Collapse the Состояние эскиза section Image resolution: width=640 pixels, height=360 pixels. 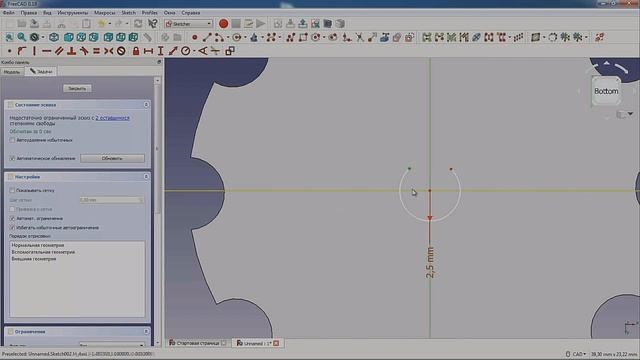(146, 105)
